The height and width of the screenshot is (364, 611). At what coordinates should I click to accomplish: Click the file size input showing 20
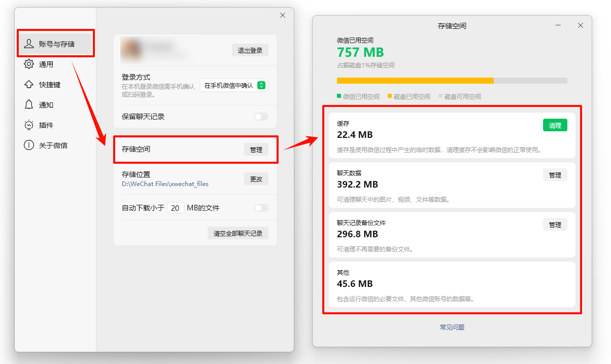[175, 207]
